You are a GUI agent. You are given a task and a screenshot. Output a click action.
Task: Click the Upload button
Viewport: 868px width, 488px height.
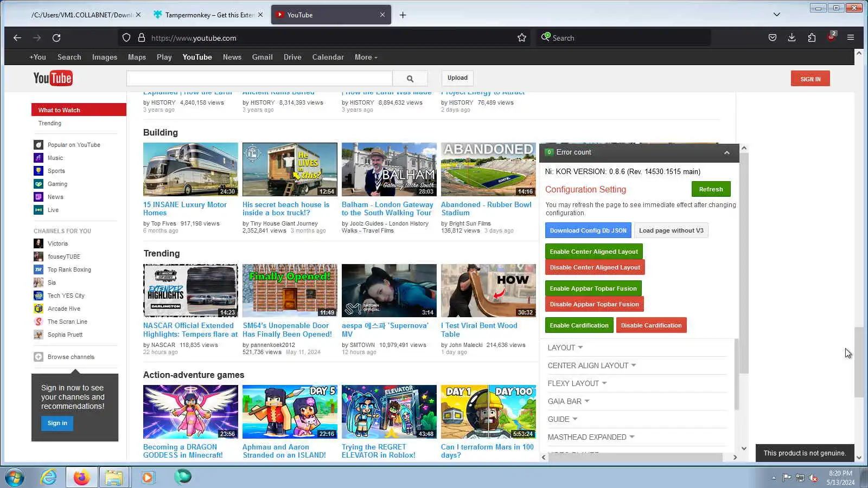pyautogui.click(x=457, y=78)
